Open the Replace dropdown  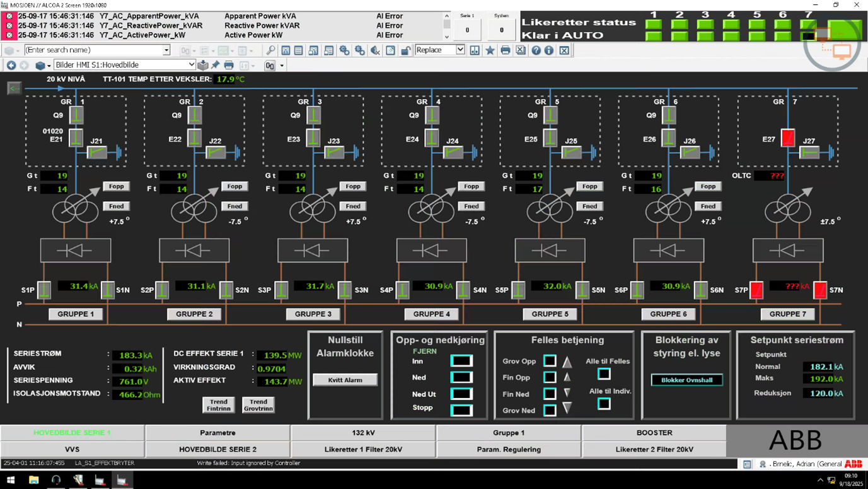point(460,50)
